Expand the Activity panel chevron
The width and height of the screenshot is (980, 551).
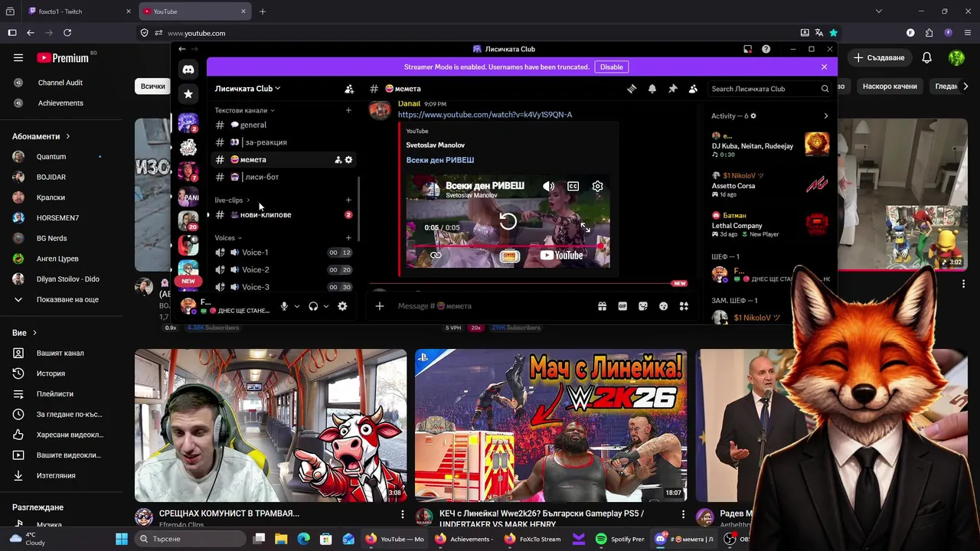pyautogui.click(x=825, y=116)
